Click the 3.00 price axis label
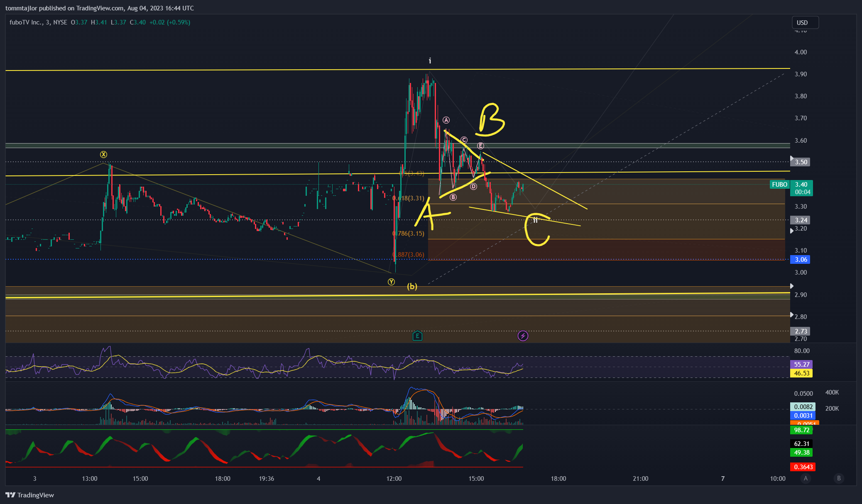 coord(801,272)
